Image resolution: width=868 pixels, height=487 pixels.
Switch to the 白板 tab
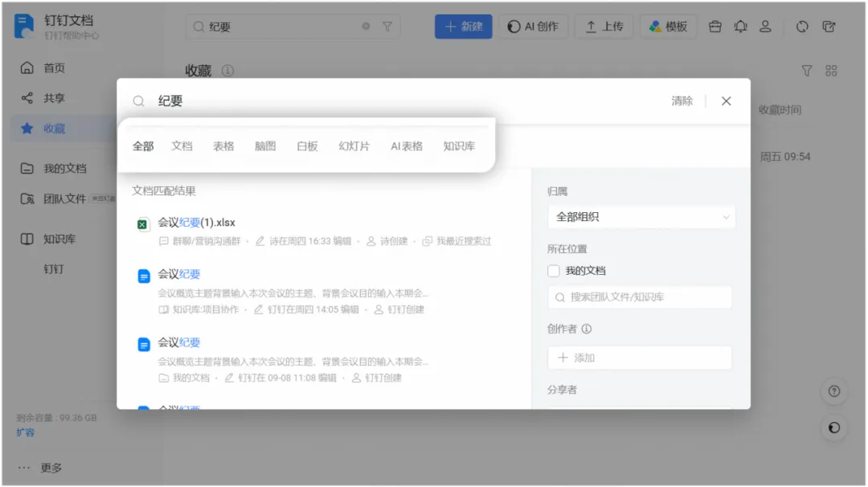pyautogui.click(x=307, y=146)
